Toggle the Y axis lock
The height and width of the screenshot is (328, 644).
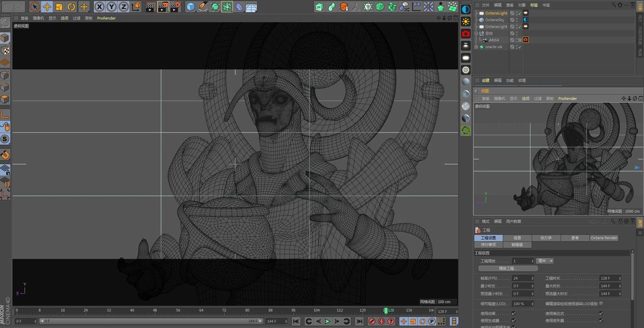112,7
